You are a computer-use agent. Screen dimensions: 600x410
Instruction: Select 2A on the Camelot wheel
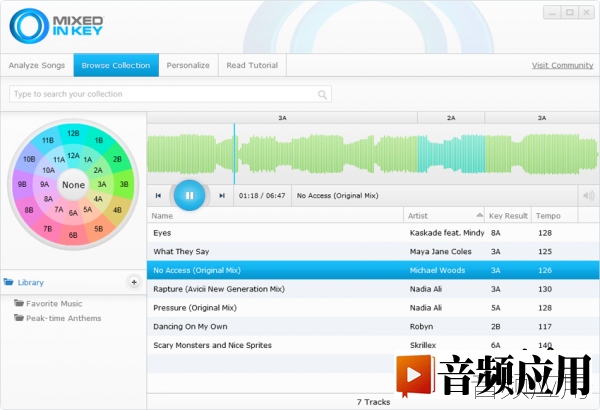tap(98, 170)
